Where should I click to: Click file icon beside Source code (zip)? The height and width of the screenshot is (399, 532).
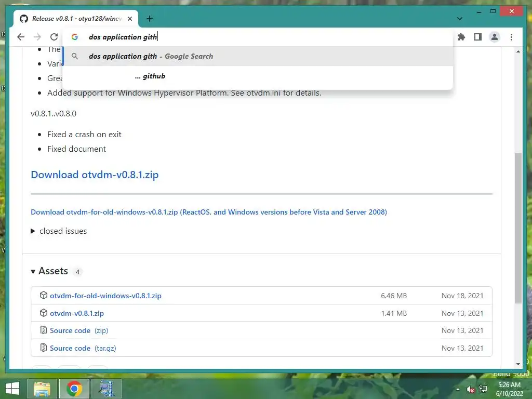[44, 330]
